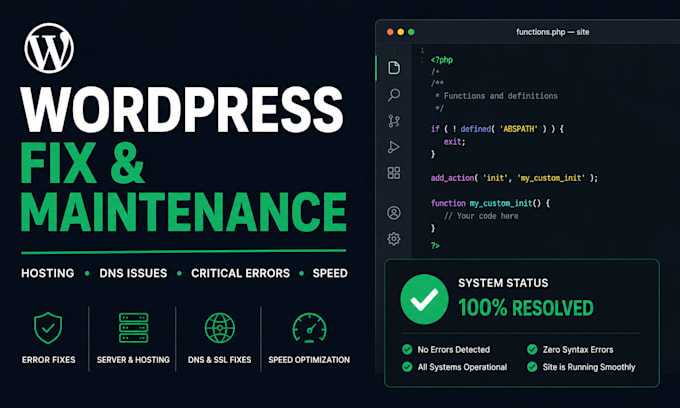Click the WordPress logo
The height and width of the screenshot is (408, 680).
(x=49, y=48)
